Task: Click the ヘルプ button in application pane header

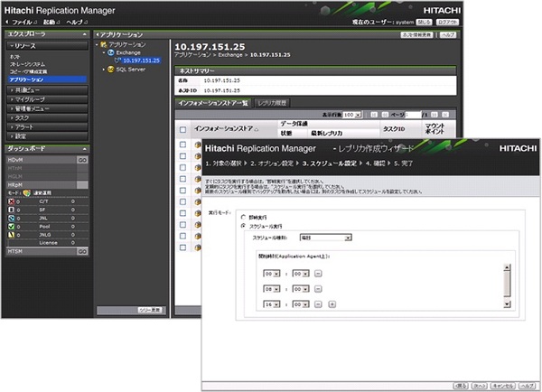Action: point(448,35)
